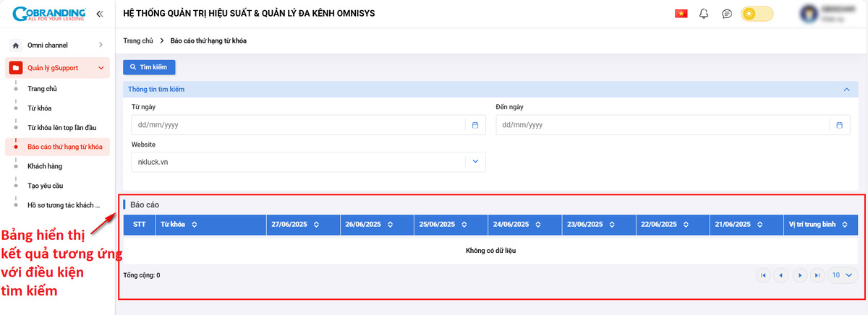Open calendar picker for Đến ngày

click(x=839, y=125)
